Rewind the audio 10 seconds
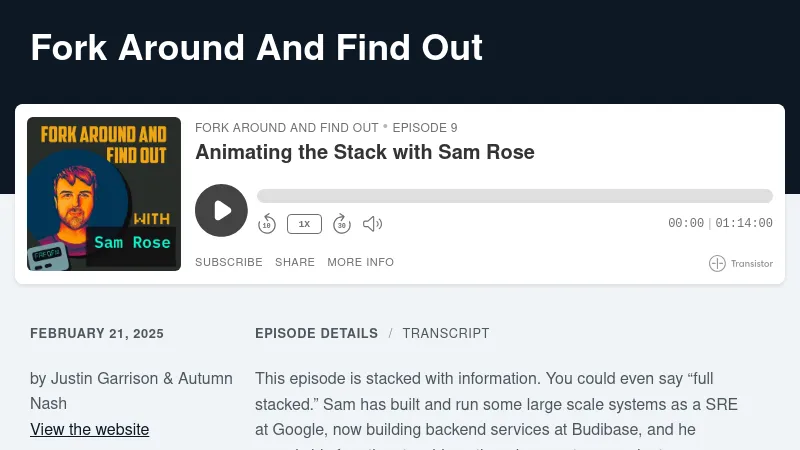 (x=267, y=224)
